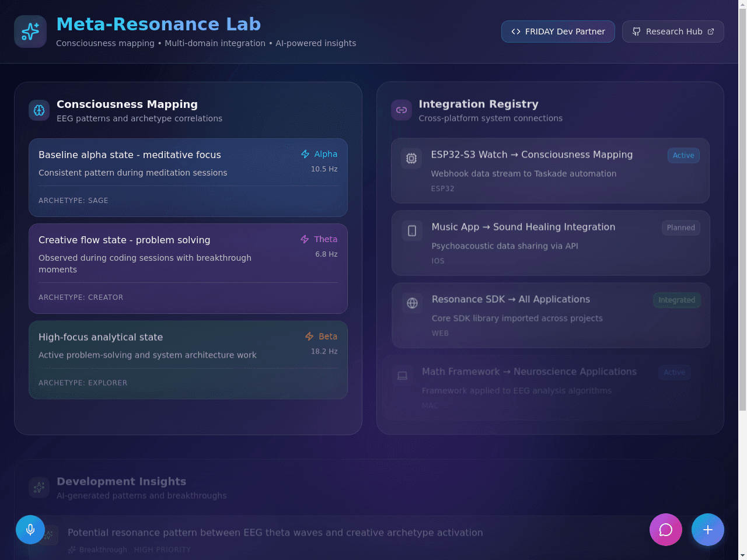Click the Meta-Resonance Lab title
Image resolution: width=747 pixels, height=560 pixels.
point(158,24)
